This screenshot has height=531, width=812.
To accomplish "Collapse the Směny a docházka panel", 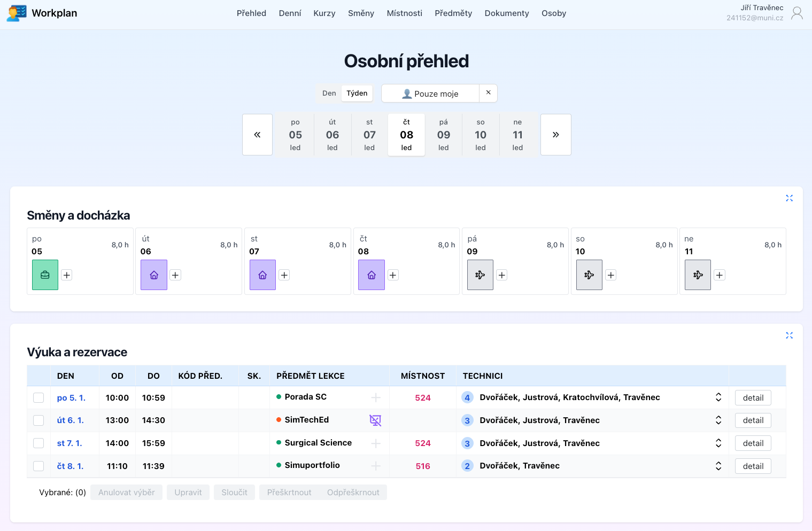I will (789, 198).
